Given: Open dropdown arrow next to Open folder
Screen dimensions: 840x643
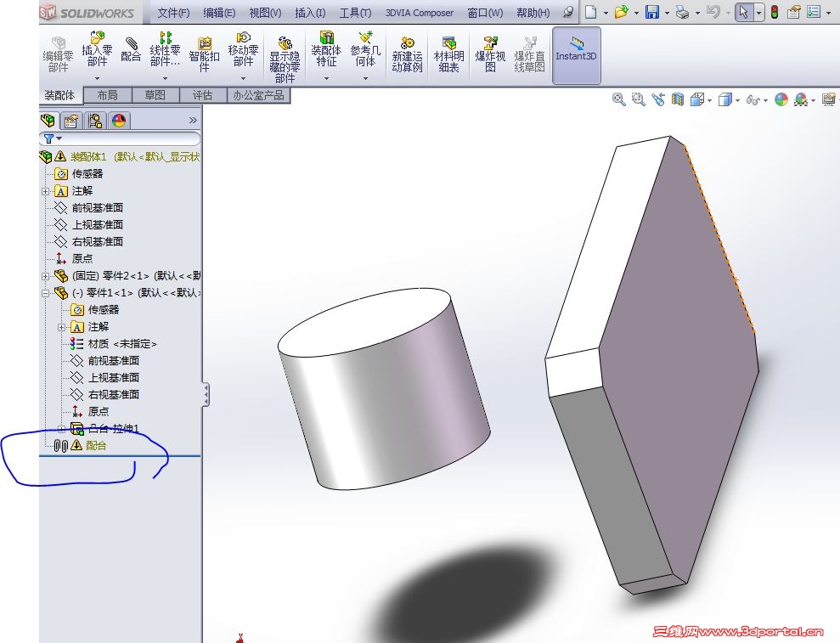Looking at the screenshot, I should (x=636, y=13).
